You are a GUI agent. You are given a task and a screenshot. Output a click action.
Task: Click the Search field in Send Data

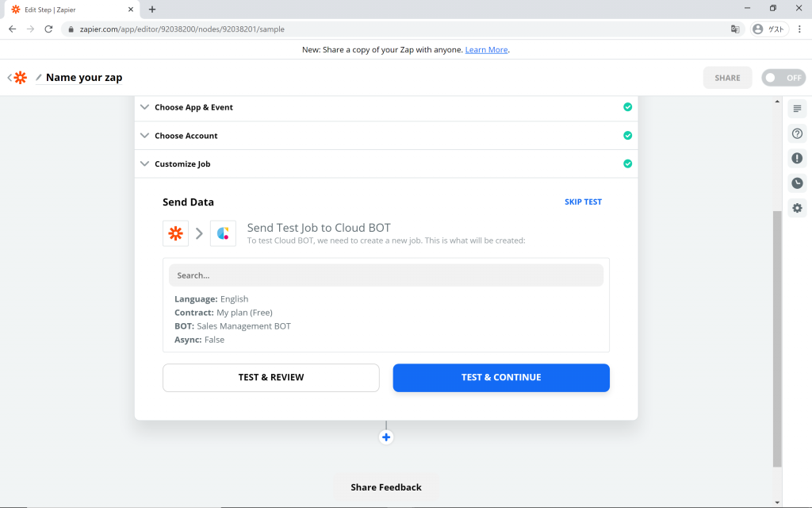click(x=386, y=275)
